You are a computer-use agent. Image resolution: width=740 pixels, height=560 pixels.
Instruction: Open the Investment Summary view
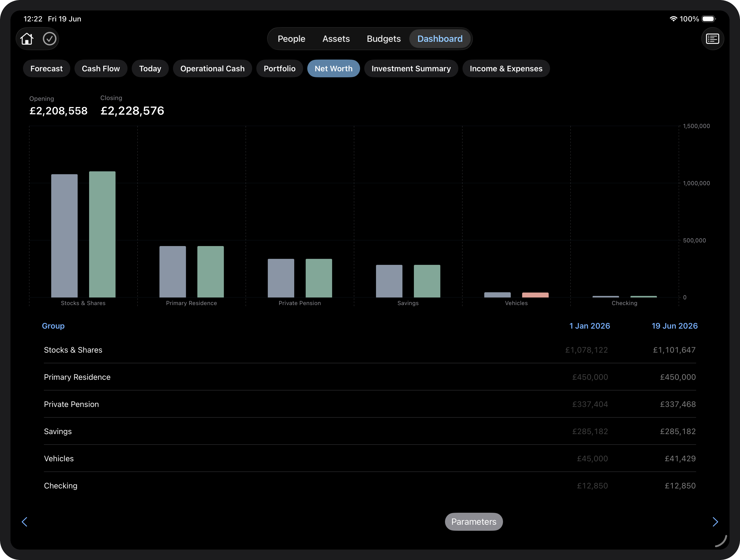(x=411, y=68)
